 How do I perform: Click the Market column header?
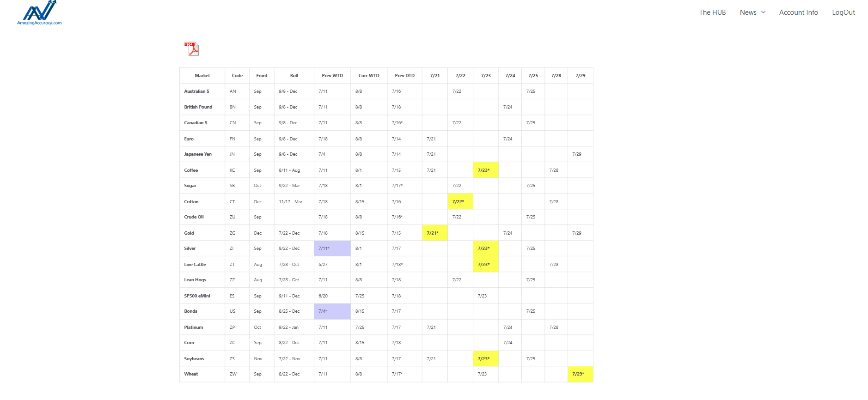coord(202,76)
